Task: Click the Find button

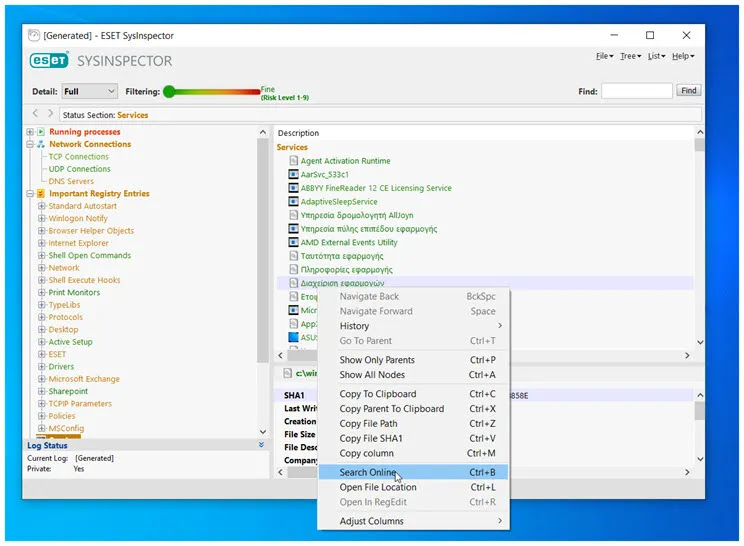Action: click(x=688, y=91)
